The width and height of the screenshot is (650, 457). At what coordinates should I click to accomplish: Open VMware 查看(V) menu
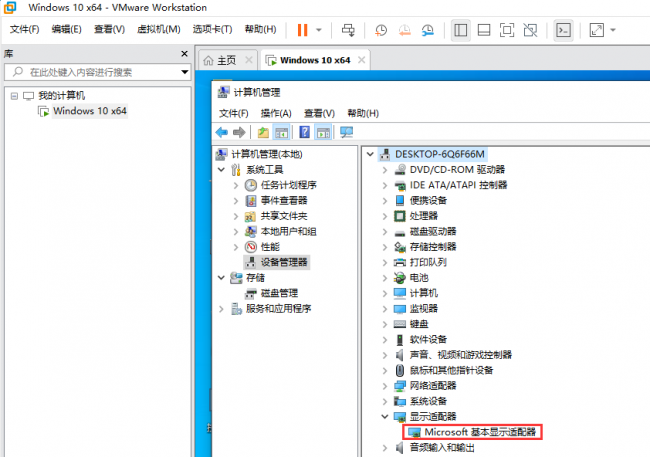pyautogui.click(x=109, y=29)
